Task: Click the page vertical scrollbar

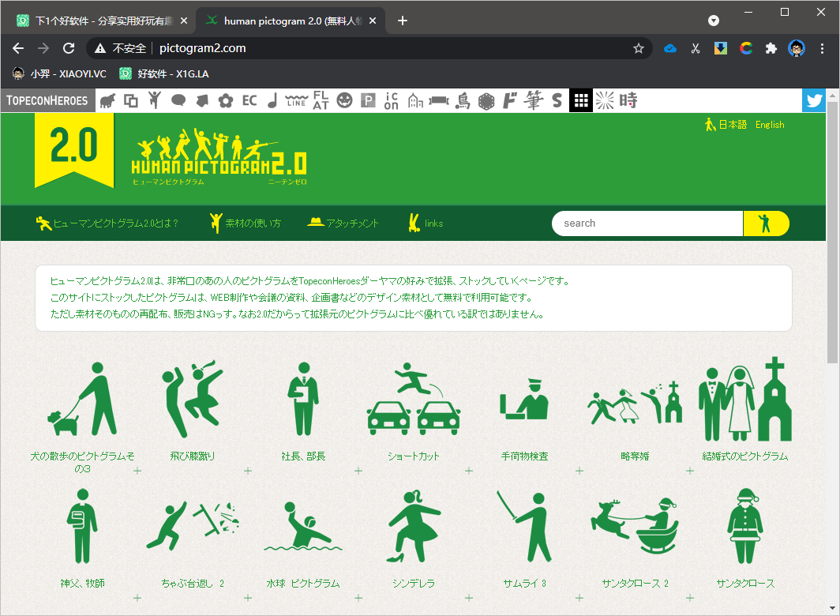Action: point(833,237)
